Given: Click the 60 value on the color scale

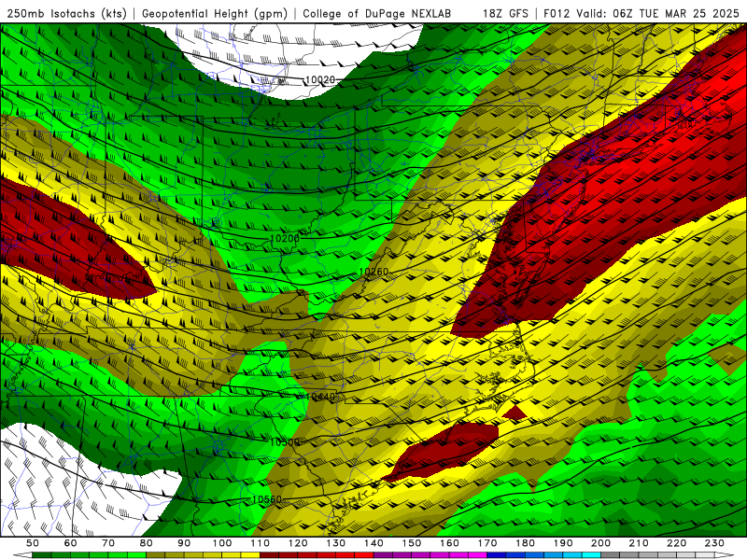Looking at the screenshot, I should (71, 543).
